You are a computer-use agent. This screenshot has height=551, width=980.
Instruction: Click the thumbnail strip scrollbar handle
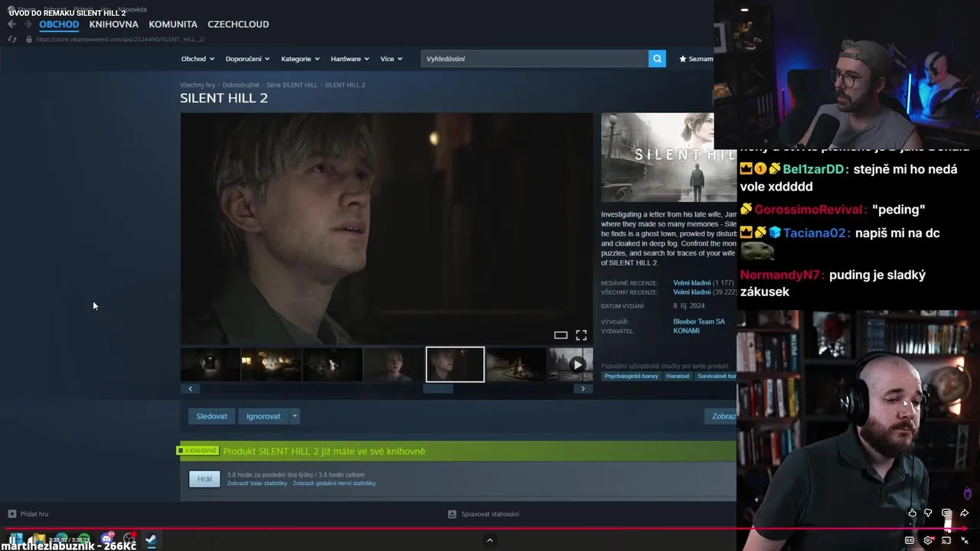[x=438, y=389]
